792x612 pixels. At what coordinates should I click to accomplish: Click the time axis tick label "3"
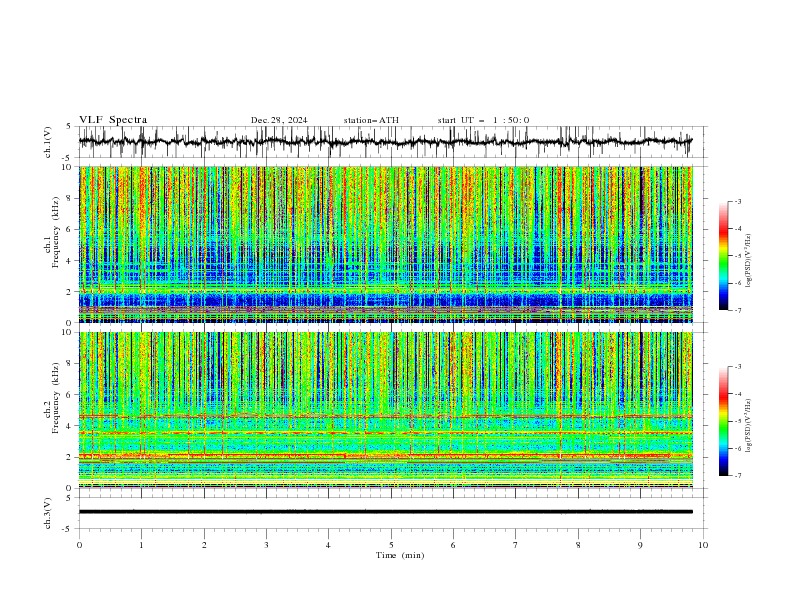pos(266,545)
